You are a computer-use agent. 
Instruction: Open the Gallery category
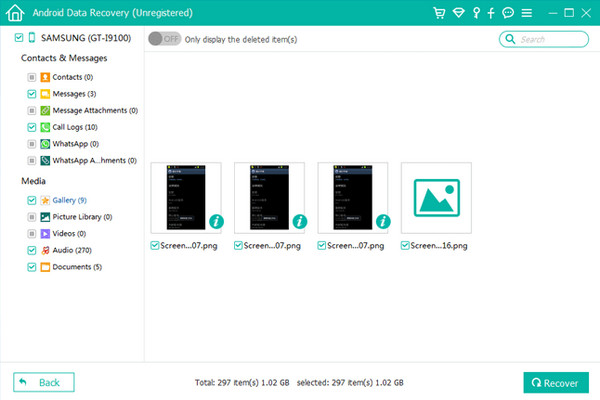coord(69,200)
